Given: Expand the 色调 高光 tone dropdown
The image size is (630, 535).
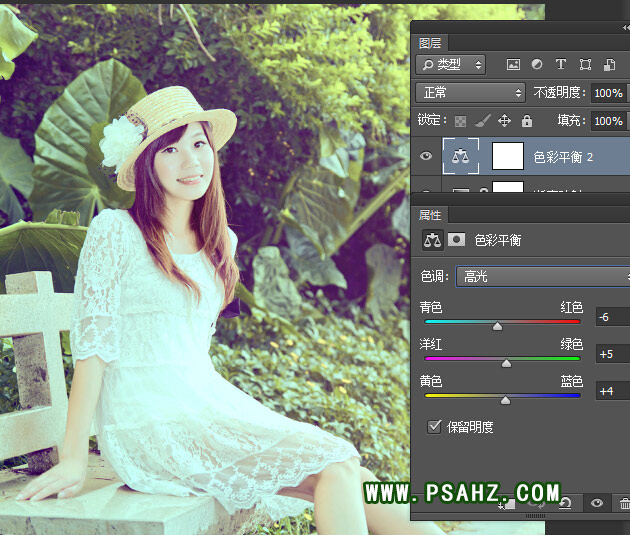Looking at the screenshot, I should pos(542,276).
